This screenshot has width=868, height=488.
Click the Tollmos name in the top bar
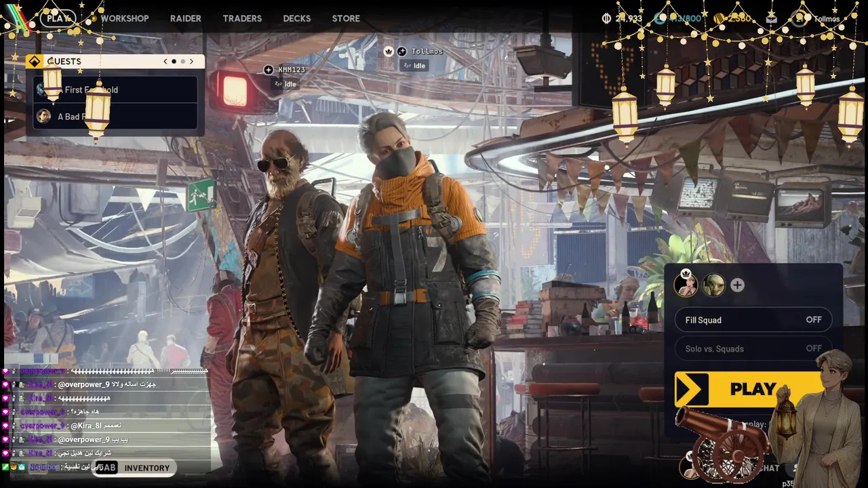pyautogui.click(x=827, y=19)
